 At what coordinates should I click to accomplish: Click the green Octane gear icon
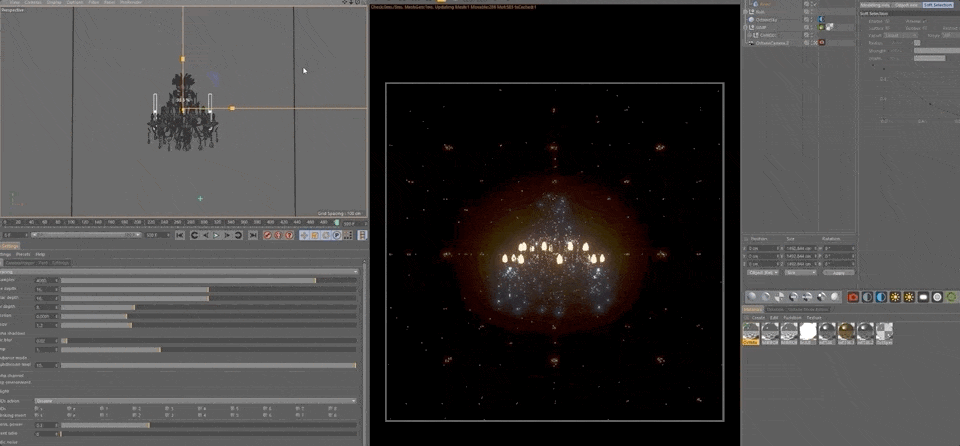point(951,297)
